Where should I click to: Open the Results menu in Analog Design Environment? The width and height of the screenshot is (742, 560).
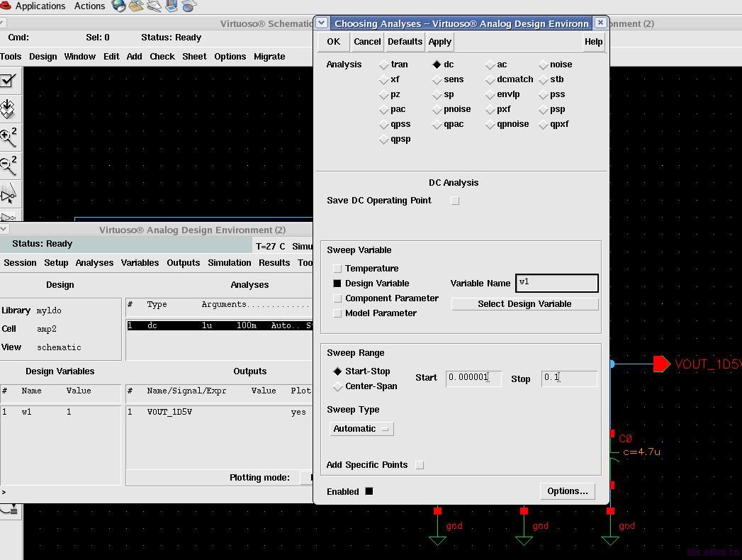(274, 263)
